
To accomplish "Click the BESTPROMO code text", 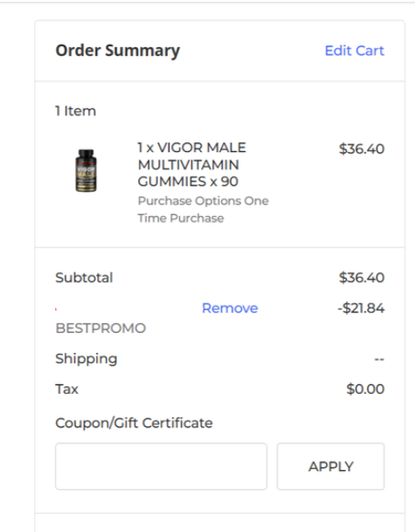I will [100, 328].
